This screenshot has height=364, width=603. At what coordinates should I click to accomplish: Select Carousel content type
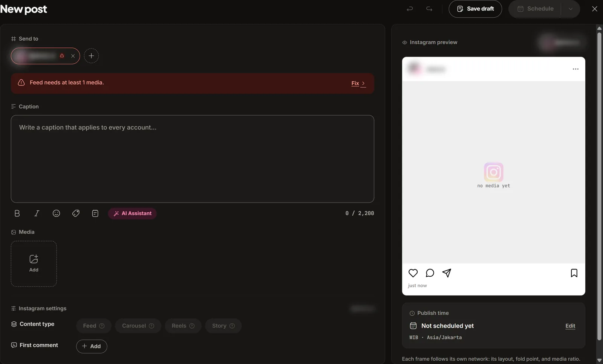(138, 326)
